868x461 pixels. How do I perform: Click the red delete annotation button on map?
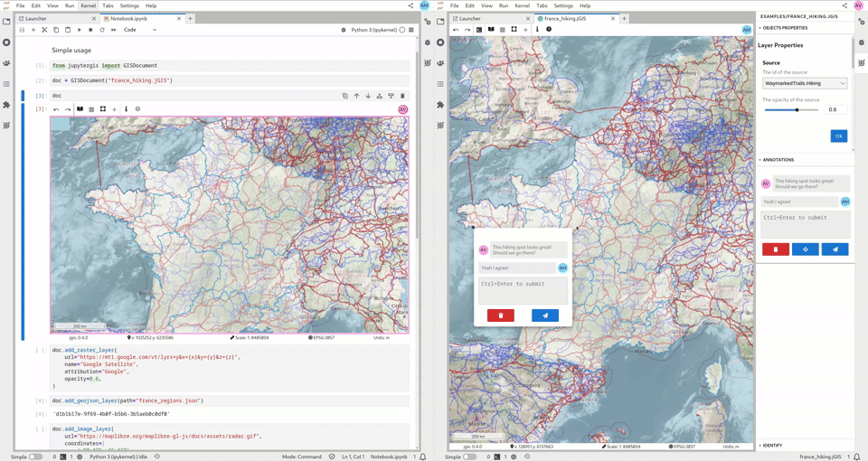pos(500,315)
